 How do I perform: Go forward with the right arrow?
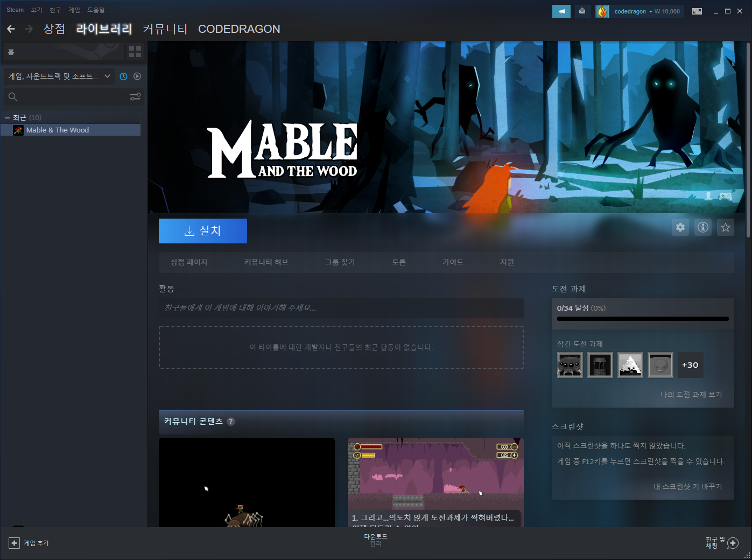click(29, 29)
